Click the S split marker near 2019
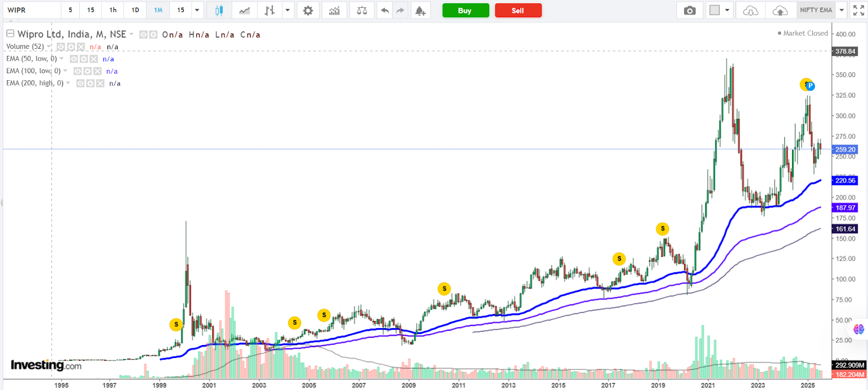 tap(662, 229)
